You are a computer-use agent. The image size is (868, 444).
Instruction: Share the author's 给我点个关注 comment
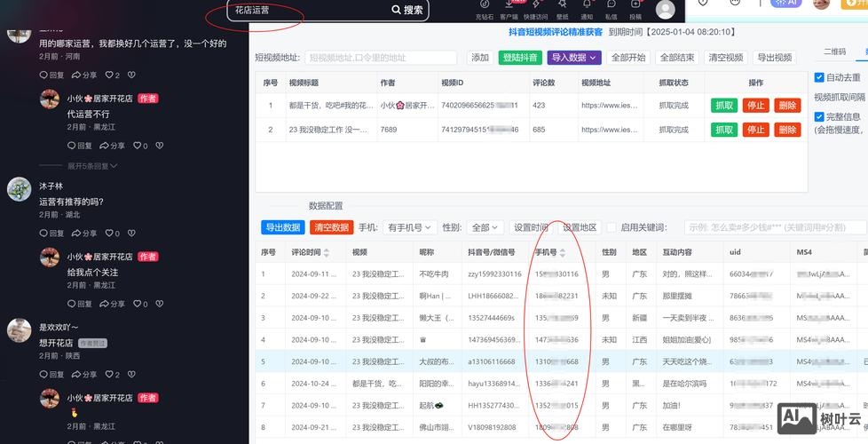point(112,304)
